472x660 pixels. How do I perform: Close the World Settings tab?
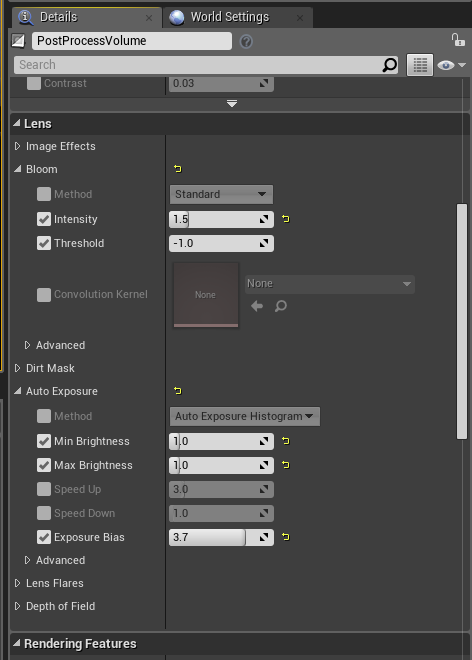(x=300, y=18)
